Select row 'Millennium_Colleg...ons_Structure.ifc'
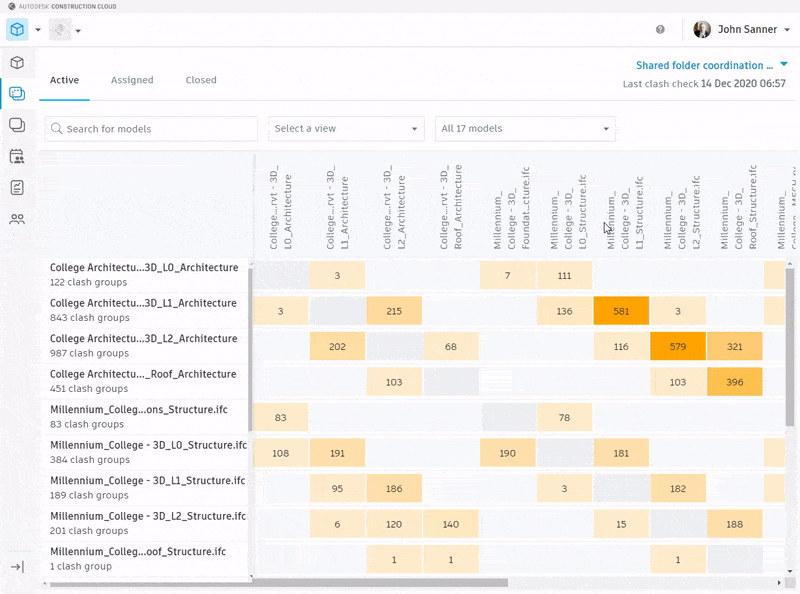Viewport: 800px width, 594px height. (146, 416)
